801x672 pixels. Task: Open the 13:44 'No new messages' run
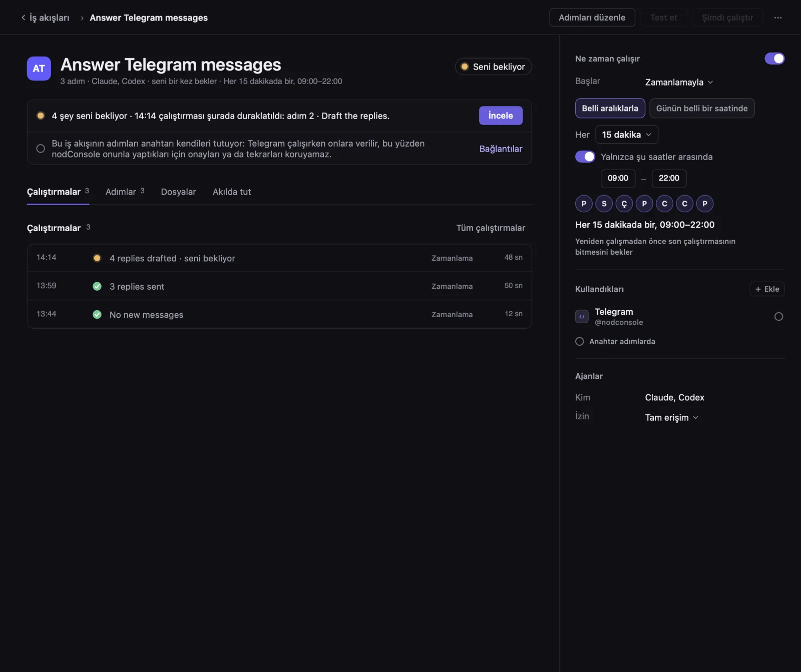279,314
